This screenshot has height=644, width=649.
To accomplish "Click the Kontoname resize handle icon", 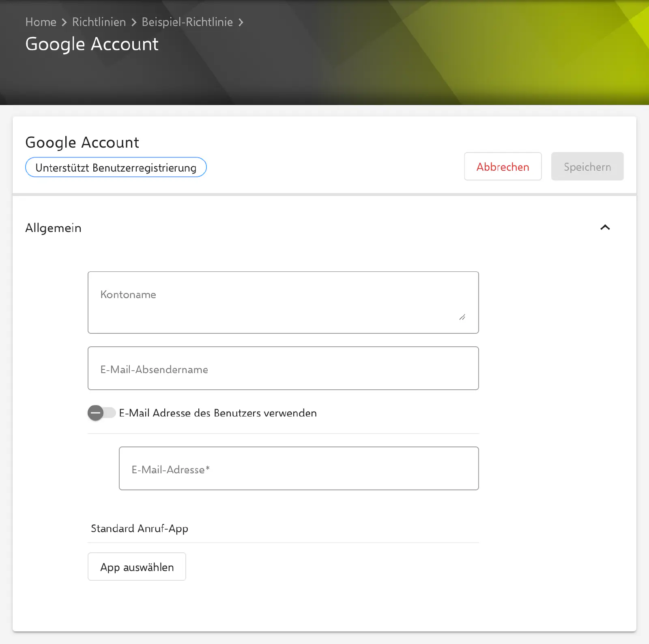I will 462,317.
